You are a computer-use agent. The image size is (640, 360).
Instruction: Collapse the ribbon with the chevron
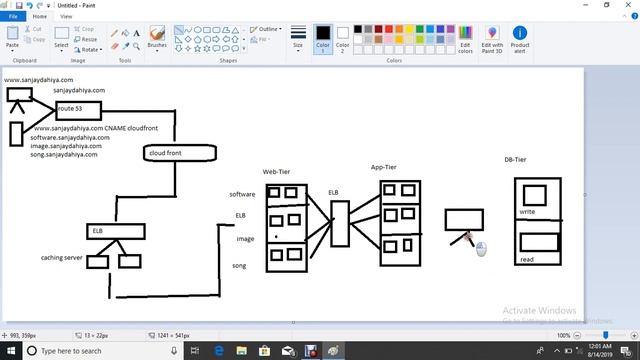point(624,16)
